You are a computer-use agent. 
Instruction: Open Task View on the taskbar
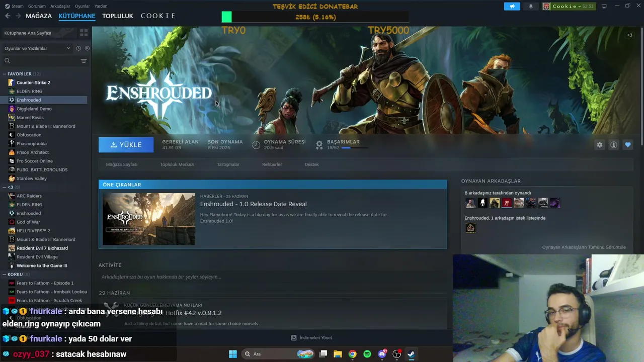pyautogui.click(x=323, y=354)
